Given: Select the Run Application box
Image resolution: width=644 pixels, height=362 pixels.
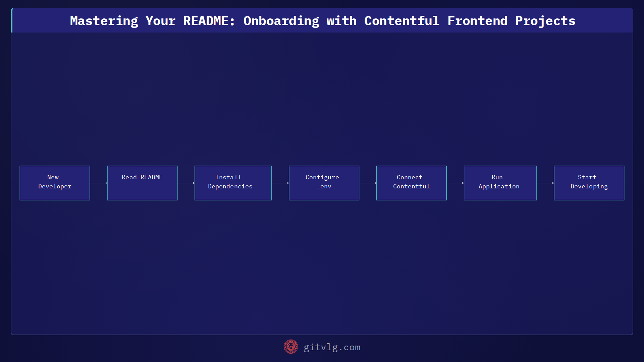Looking at the screenshot, I should [x=500, y=183].
